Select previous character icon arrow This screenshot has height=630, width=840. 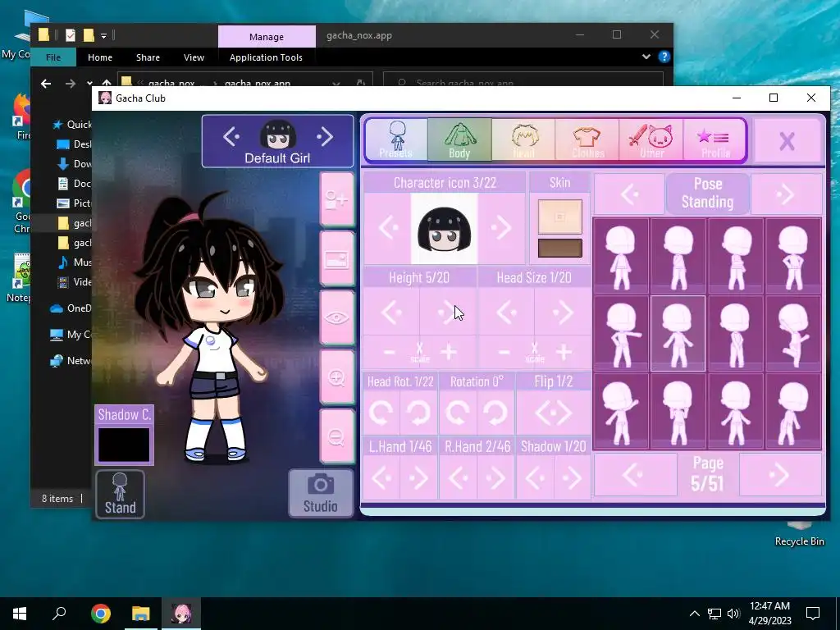388,228
